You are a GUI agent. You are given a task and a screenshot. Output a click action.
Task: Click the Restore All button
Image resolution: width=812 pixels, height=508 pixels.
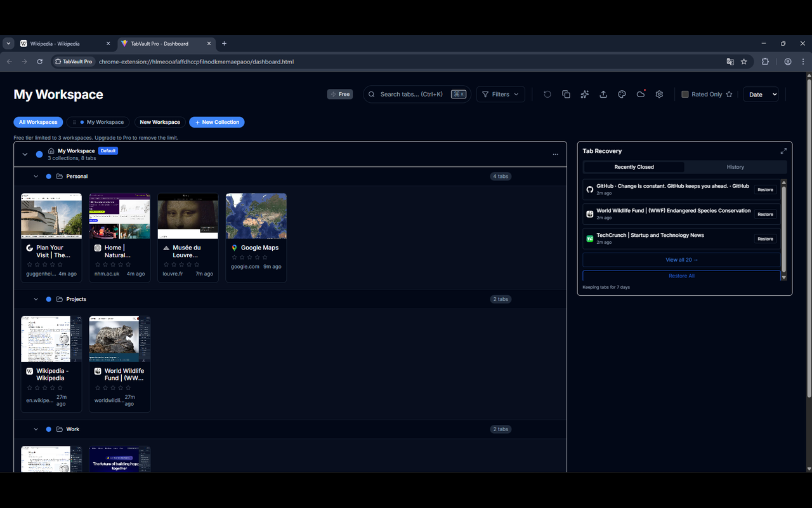681,276
